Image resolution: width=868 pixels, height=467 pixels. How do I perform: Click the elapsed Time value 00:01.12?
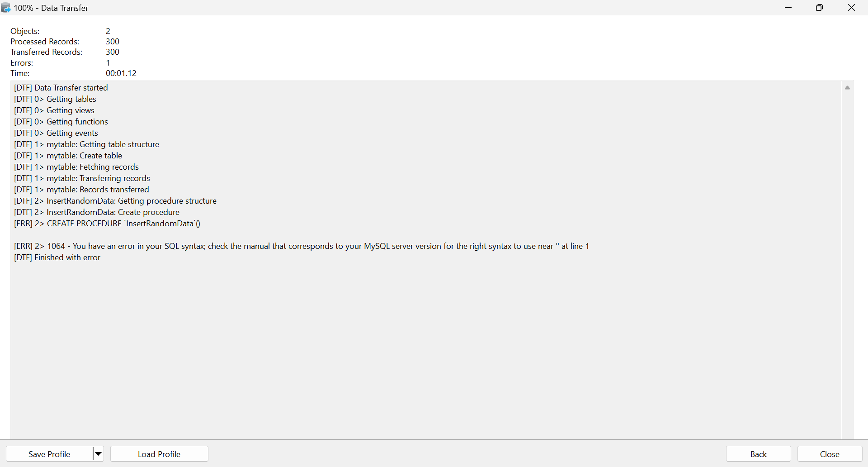tap(121, 73)
